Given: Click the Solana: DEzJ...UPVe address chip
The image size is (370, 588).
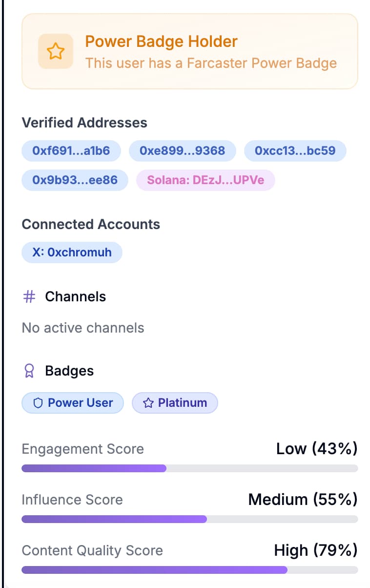Looking at the screenshot, I should [205, 180].
